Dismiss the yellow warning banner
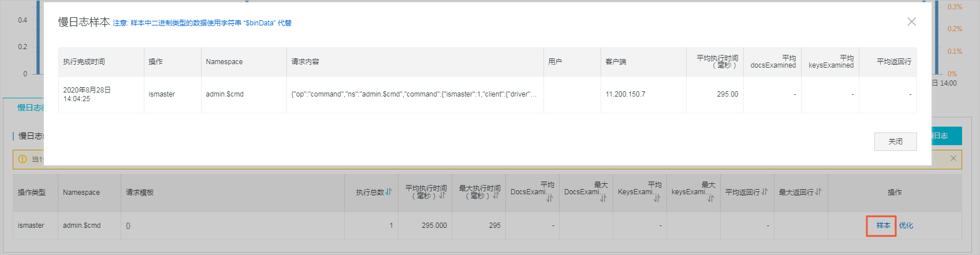Viewport: 980px width, 255px height. [953, 158]
